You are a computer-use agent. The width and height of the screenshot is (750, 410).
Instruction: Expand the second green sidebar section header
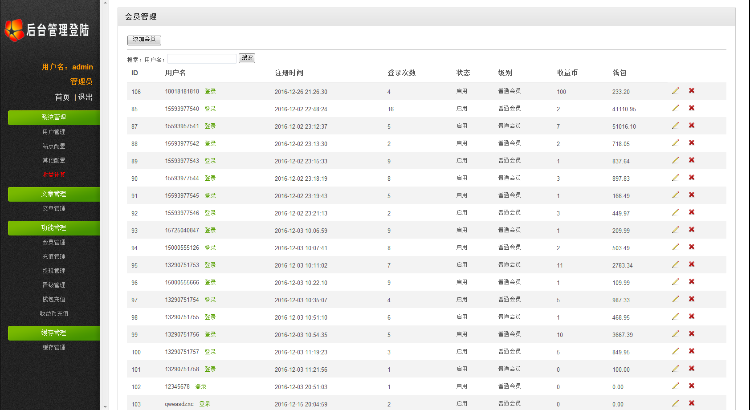(x=54, y=194)
